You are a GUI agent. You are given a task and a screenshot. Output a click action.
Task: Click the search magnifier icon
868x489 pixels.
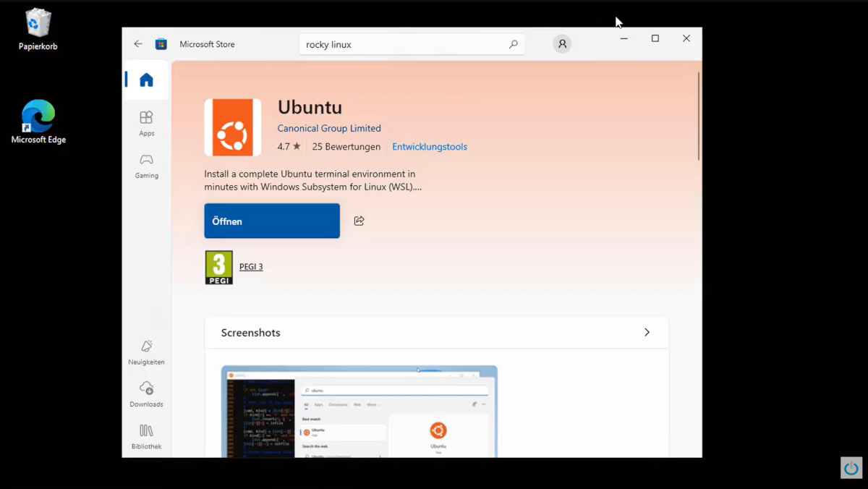514,44
